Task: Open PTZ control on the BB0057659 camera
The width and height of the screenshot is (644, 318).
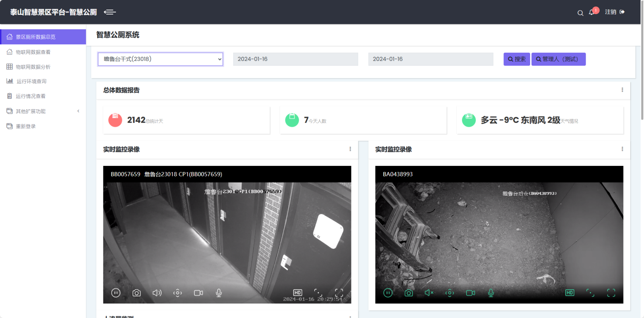Action: (178, 293)
